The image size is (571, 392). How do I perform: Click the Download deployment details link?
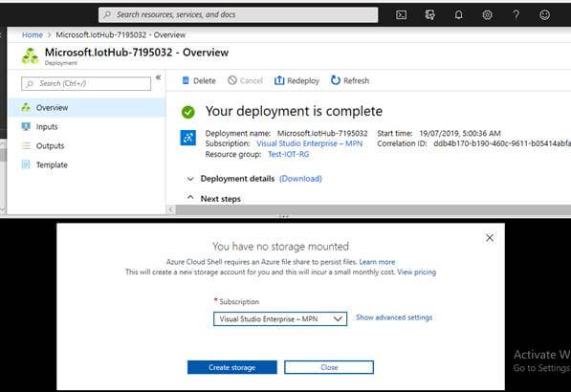[300, 179]
